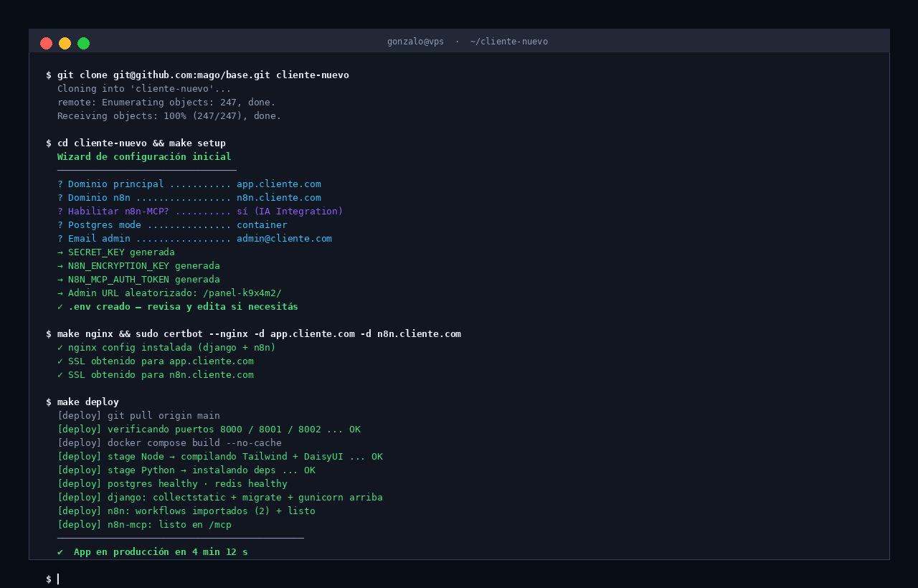Click the "n8n-mcp: listo en /mcp" line
This screenshot has height=588, width=918.
(144, 525)
